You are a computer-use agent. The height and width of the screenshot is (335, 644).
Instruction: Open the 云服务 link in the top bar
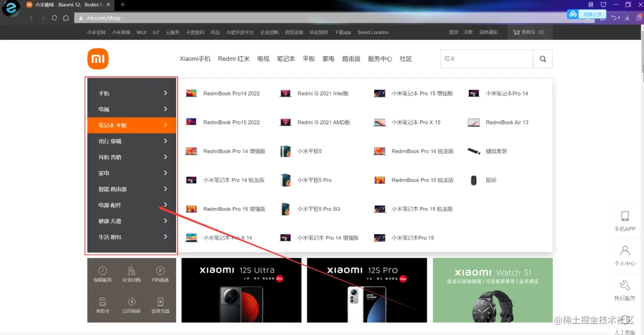click(x=173, y=32)
